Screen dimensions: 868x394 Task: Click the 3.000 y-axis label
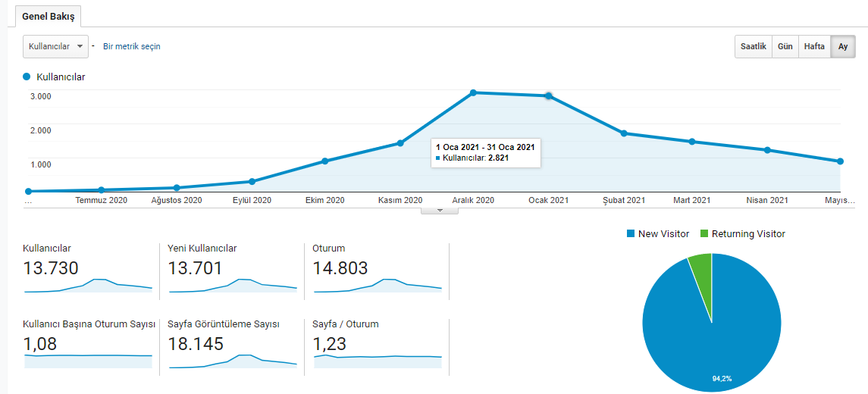click(40, 96)
